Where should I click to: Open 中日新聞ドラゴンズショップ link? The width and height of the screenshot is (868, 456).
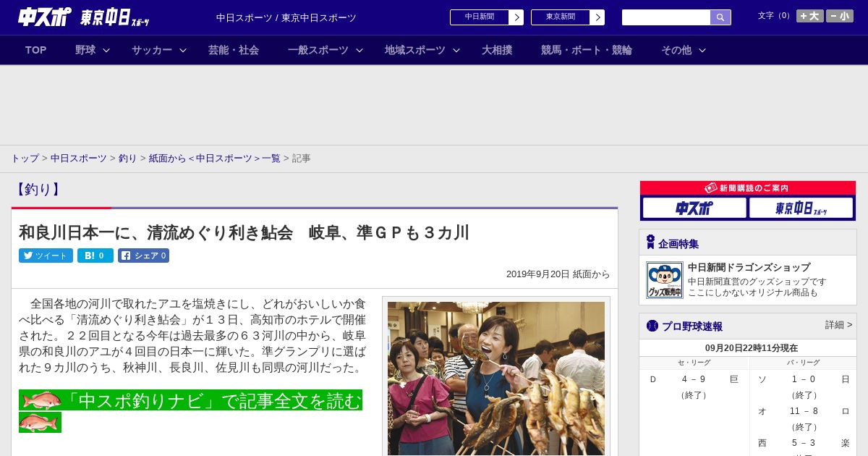(749, 267)
